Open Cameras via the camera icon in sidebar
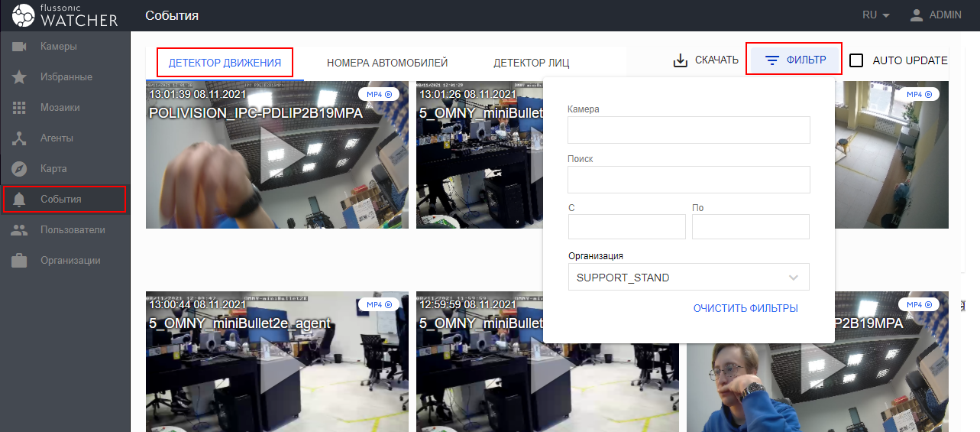Viewport: 980px width, 432px height. pos(20,47)
